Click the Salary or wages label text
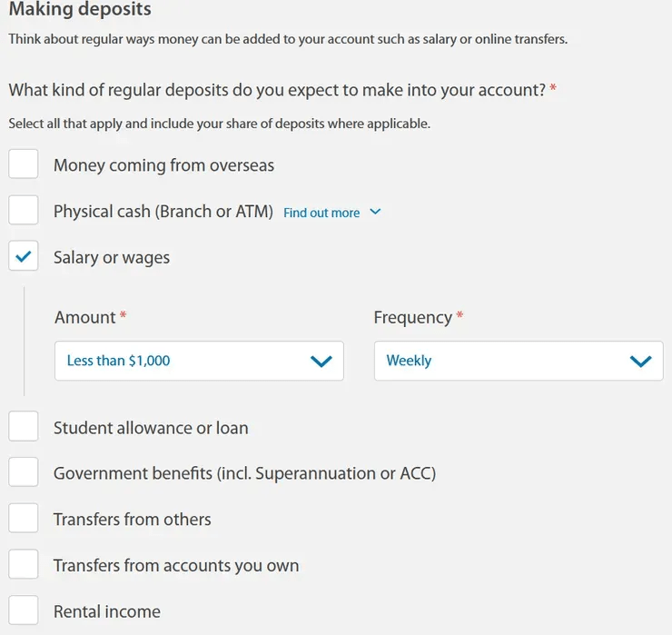Image resolution: width=672 pixels, height=635 pixels. (x=112, y=258)
